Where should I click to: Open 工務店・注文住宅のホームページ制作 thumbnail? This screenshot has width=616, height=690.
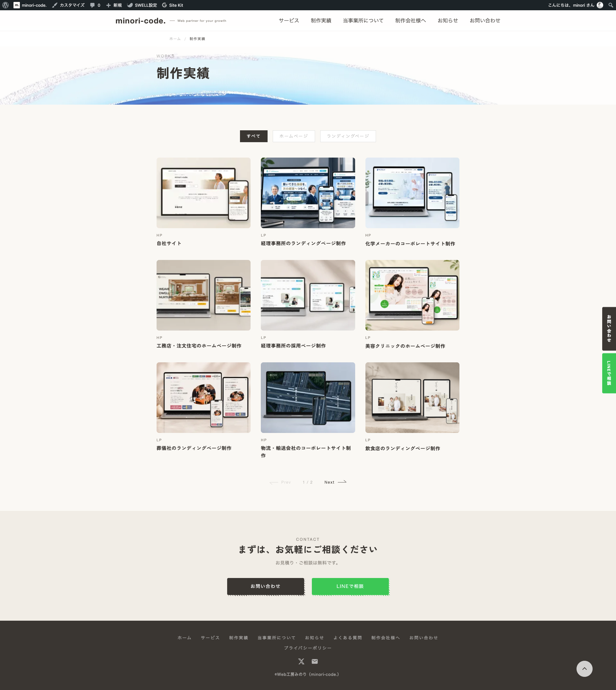coord(203,295)
